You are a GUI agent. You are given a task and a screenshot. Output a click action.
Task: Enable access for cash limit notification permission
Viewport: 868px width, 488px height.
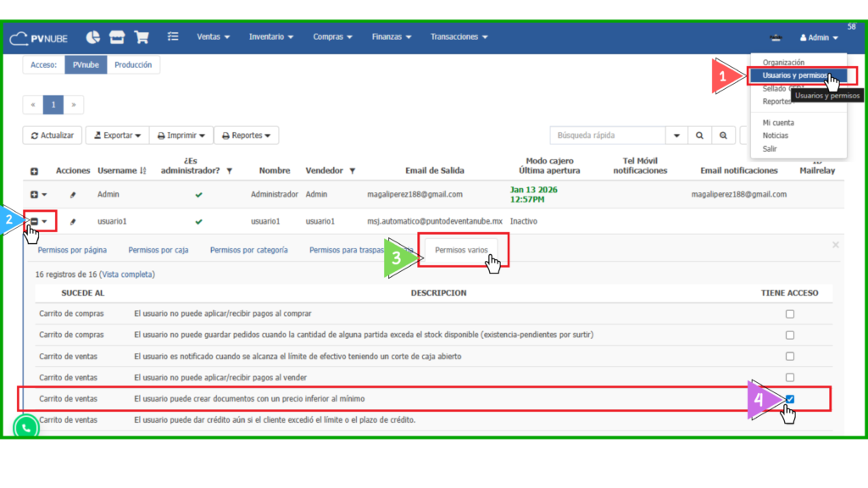(x=790, y=357)
